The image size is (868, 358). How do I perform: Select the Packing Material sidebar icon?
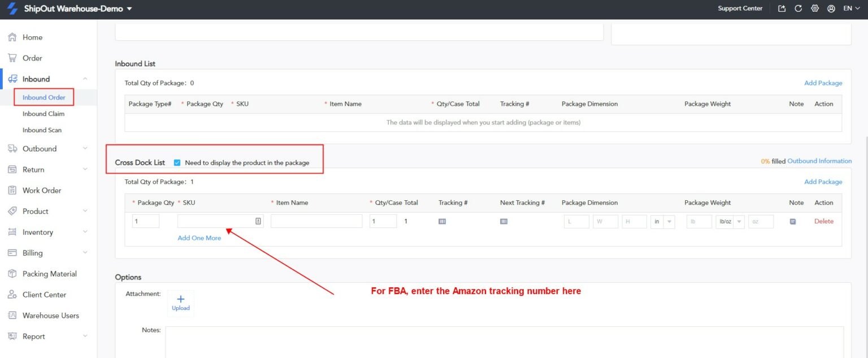click(12, 273)
